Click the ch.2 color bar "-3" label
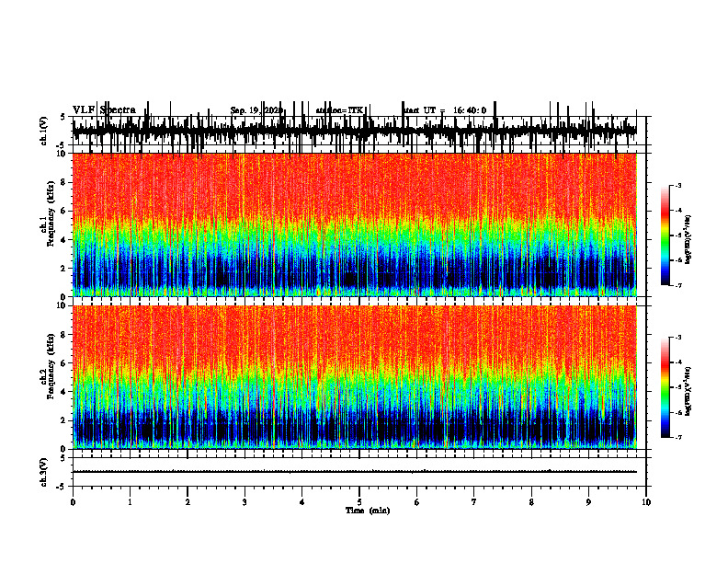 pyautogui.click(x=677, y=338)
